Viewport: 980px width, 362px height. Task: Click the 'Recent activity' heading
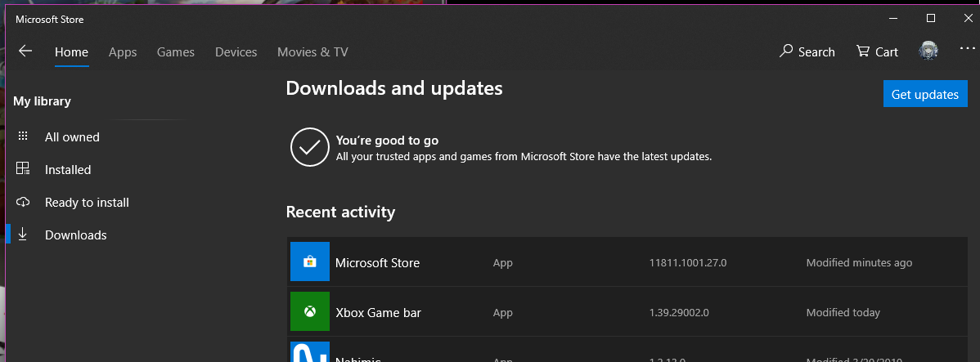tap(340, 212)
